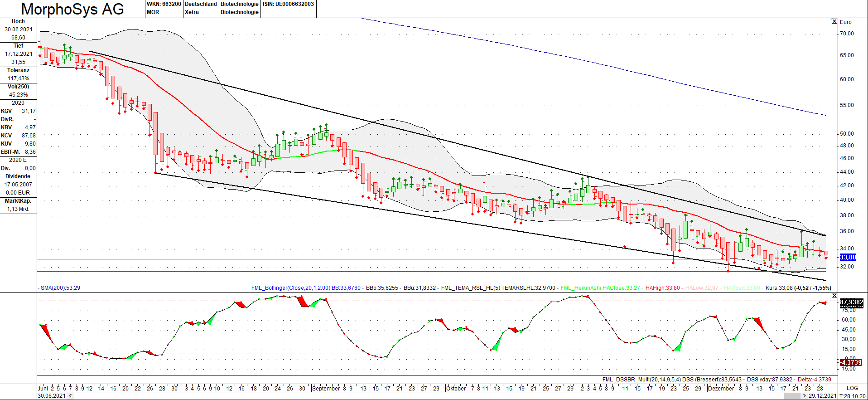Viewport: 868px width, 400px height.
Task: Click the high value 68,60
Action: 19,38
